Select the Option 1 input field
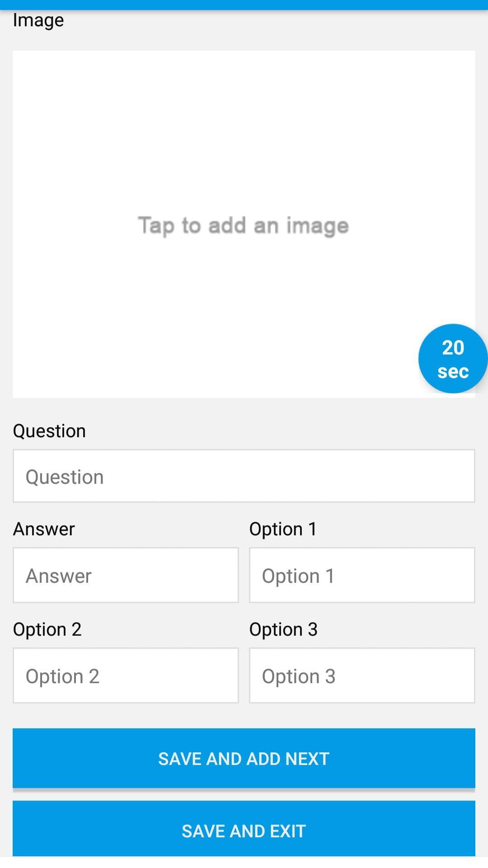The image size is (488, 868). point(362,575)
